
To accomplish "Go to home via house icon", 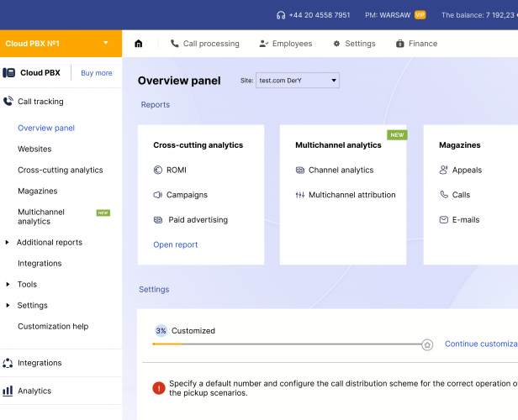I will [x=139, y=44].
